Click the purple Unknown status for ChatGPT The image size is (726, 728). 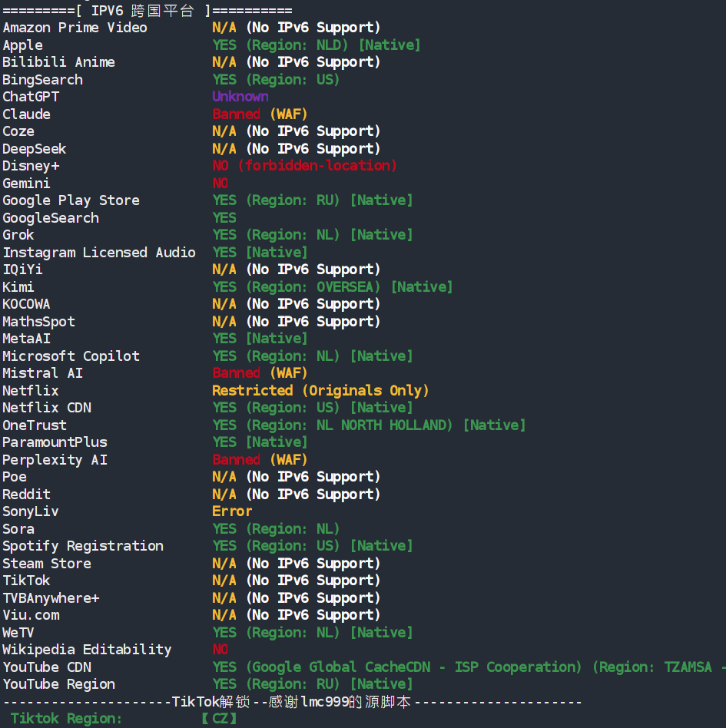click(240, 97)
